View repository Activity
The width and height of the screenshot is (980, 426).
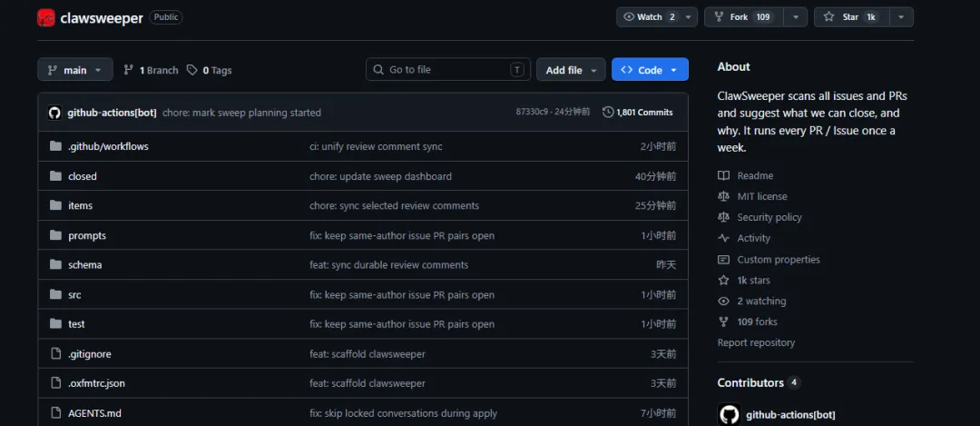pyautogui.click(x=753, y=238)
